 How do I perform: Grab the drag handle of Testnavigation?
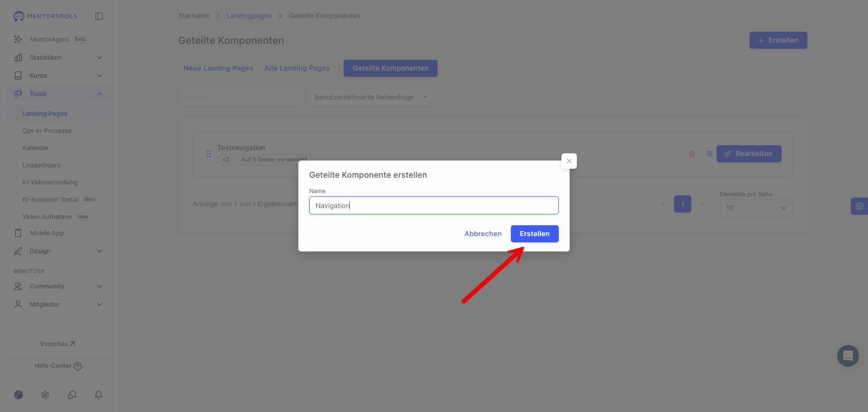[209, 154]
